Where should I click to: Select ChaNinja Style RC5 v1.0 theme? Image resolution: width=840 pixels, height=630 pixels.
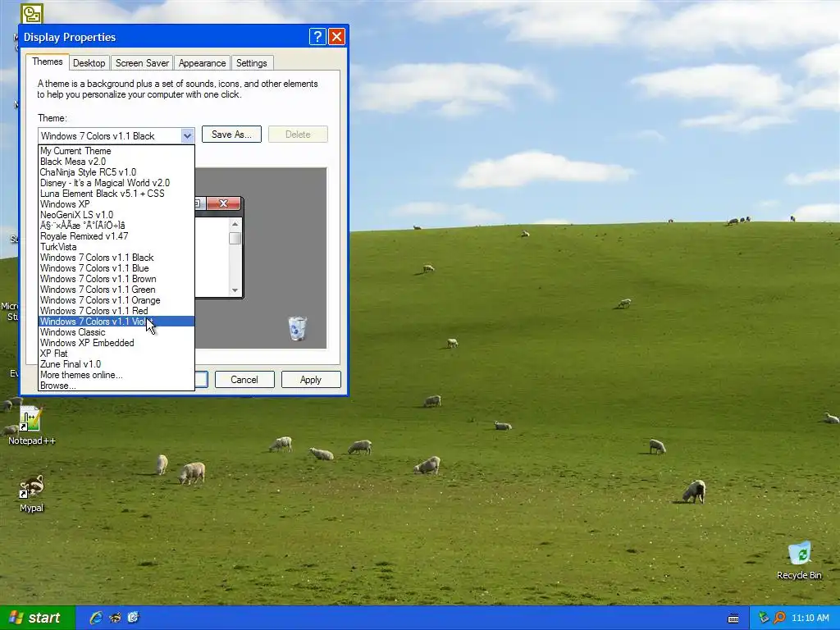[116, 172]
